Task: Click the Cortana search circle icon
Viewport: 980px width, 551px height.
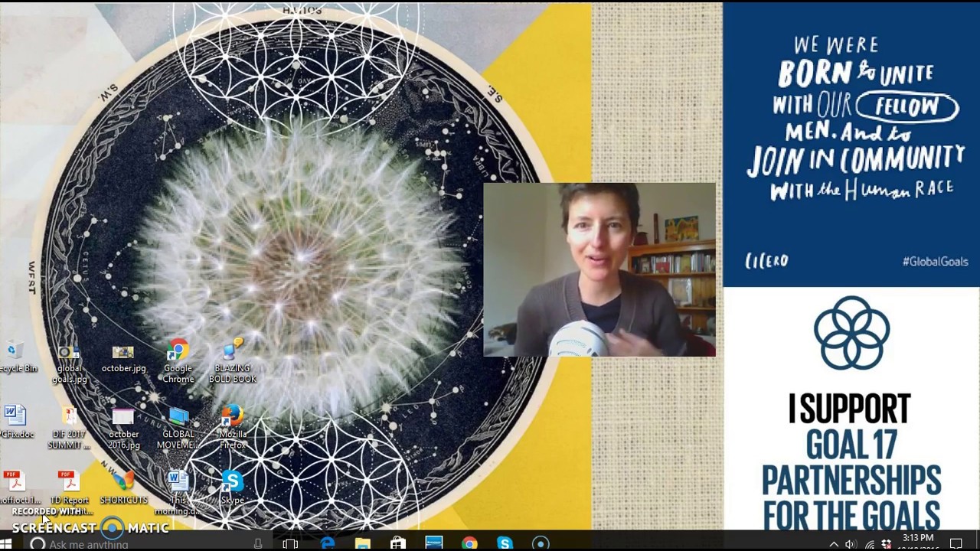Action: [37, 544]
